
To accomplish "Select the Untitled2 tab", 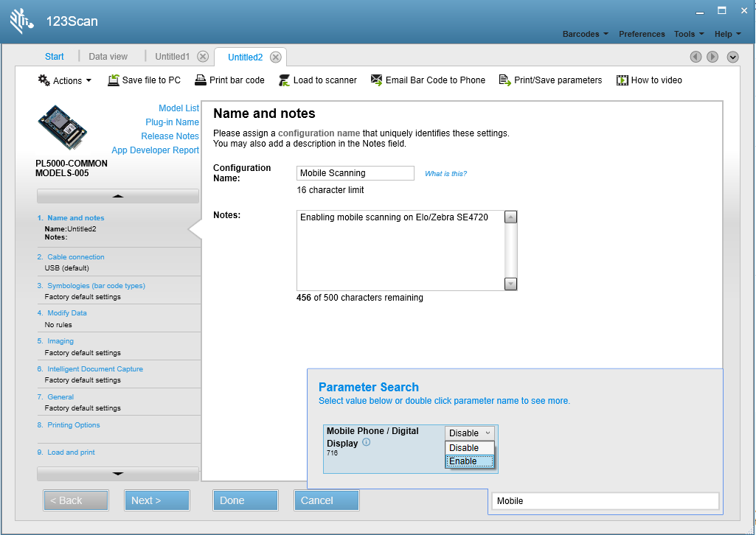I will (245, 57).
